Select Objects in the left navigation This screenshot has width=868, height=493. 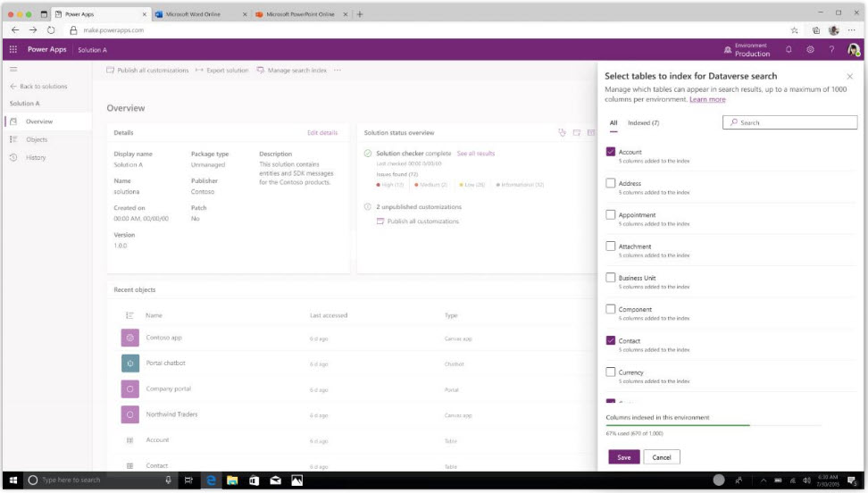[x=37, y=139]
